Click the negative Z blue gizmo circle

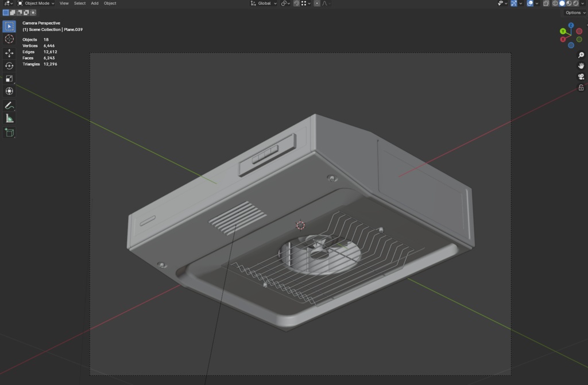[x=571, y=45]
